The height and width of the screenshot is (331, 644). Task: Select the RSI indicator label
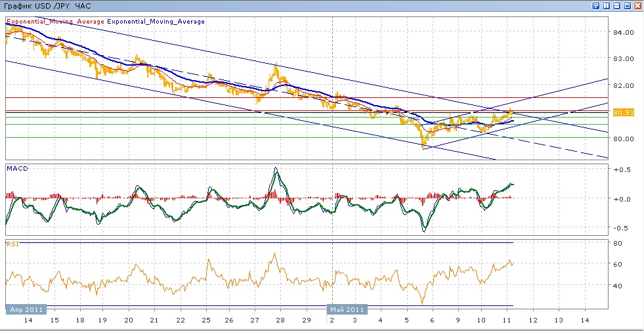click(12, 244)
